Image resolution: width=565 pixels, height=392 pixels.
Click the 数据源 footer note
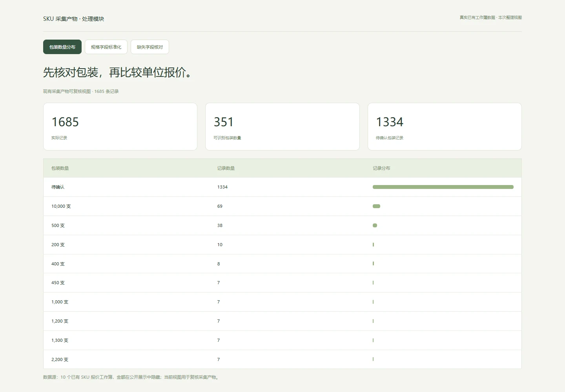(131, 377)
